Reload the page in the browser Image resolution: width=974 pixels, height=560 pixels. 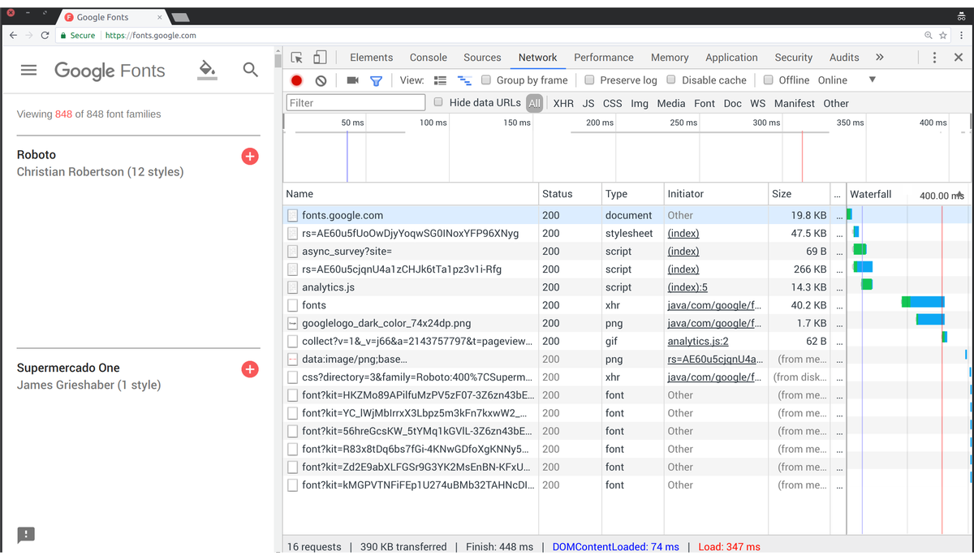tap(45, 36)
